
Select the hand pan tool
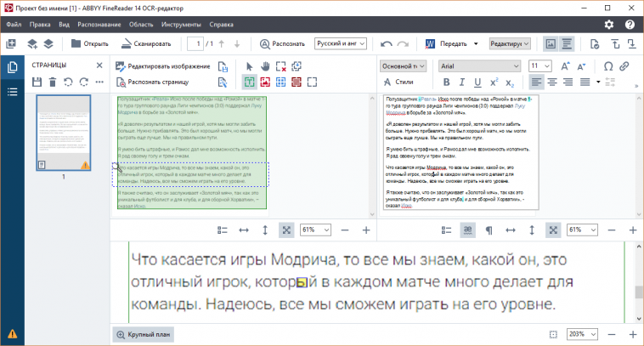point(265,66)
